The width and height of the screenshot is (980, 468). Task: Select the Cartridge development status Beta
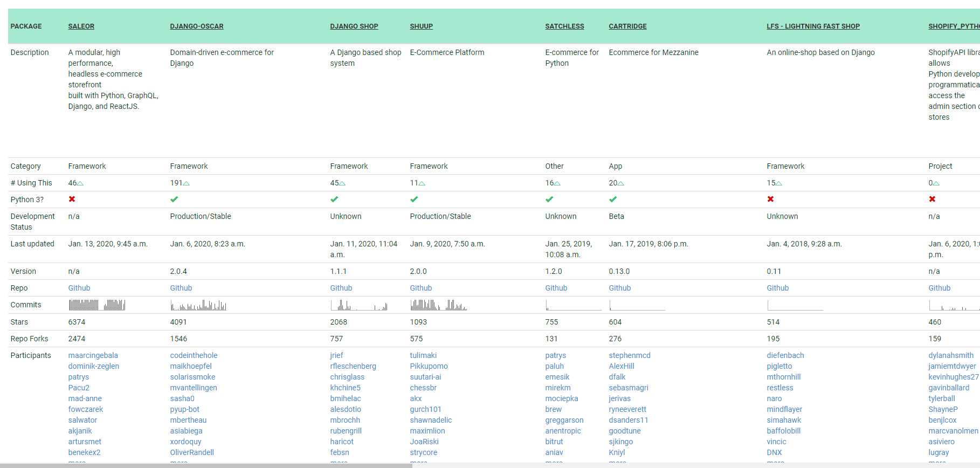tap(617, 216)
